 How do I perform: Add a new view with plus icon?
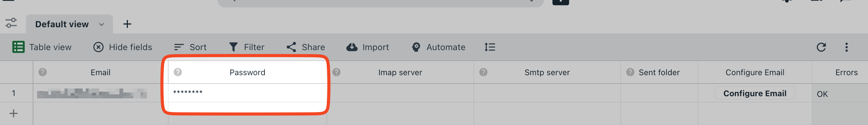pyautogui.click(x=127, y=24)
